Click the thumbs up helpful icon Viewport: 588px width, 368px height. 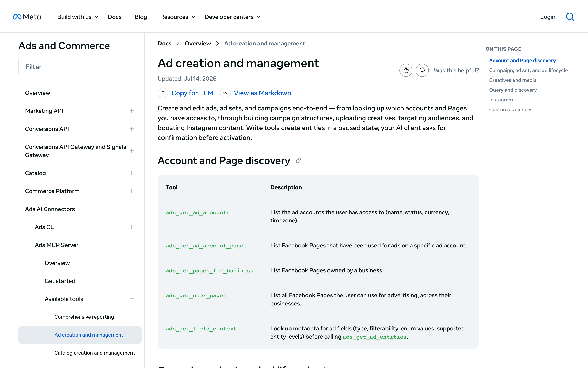[x=406, y=70]
